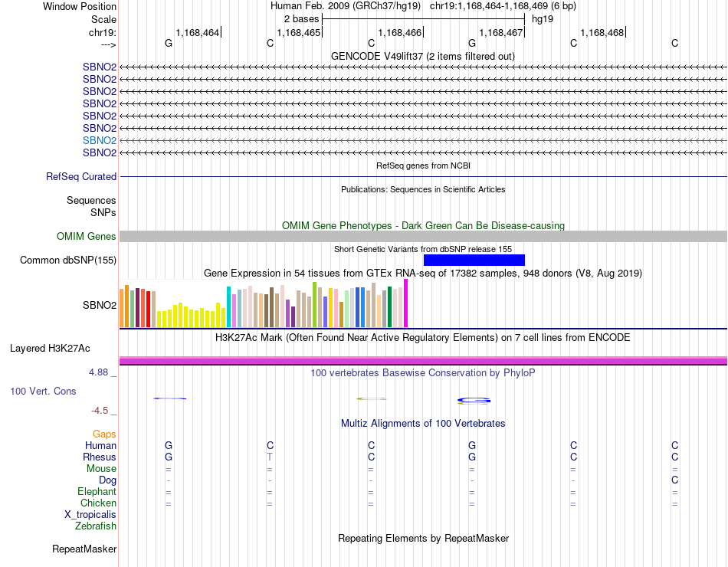Click the Human species label
This screenshot has height=567, width=728.
point(100,445)
